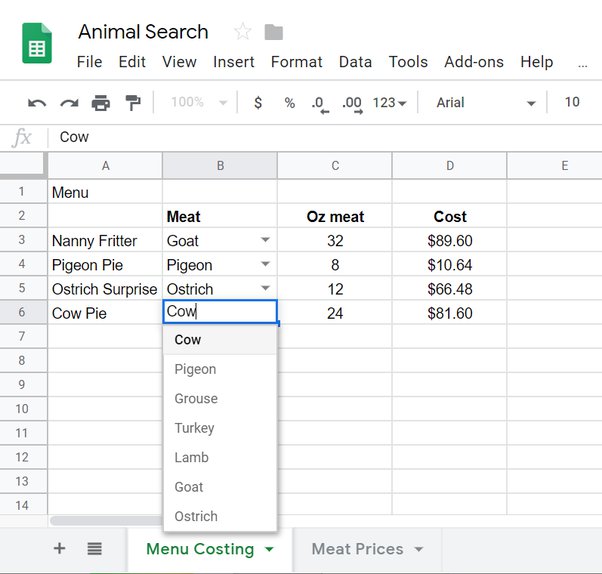Open the Arial font dropdown
The image size is (602, 574).
click(x=485, y=103)
